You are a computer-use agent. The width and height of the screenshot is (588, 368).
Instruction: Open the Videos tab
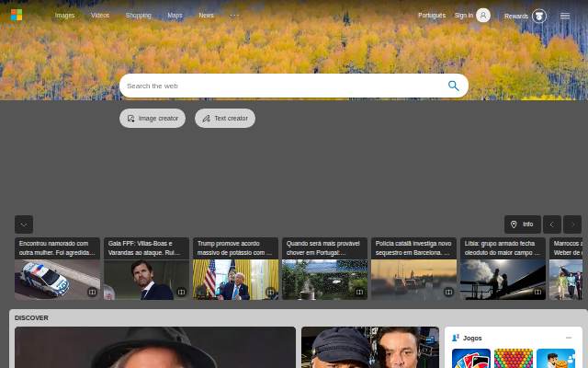100,16
